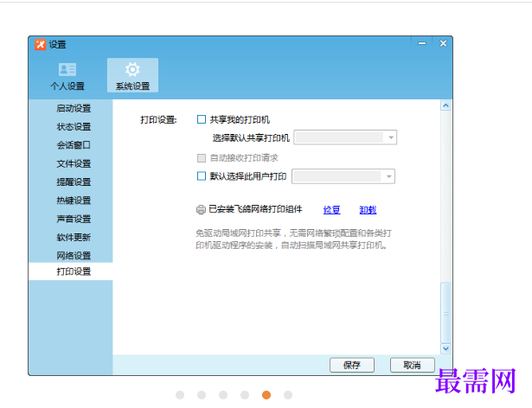Close the 设置 dialog
Image resolution: width=532 pixels, height=408 pixels.
click(443, 43)
